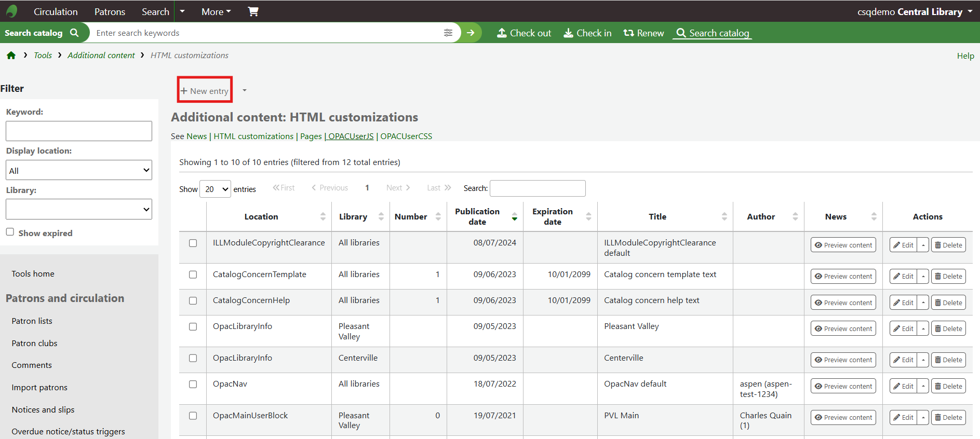Open the Patrons menu item
The image size is (980, 439).
coord(110,11)
